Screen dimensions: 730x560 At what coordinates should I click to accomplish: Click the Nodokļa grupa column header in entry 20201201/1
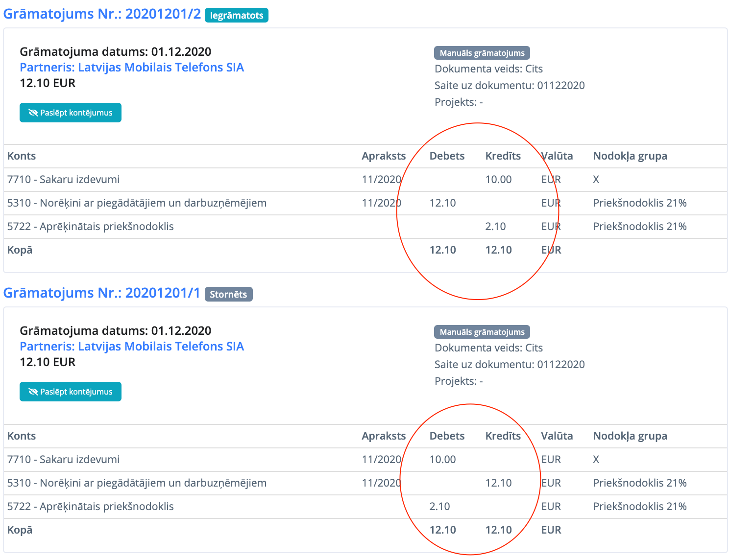(630, 436)
